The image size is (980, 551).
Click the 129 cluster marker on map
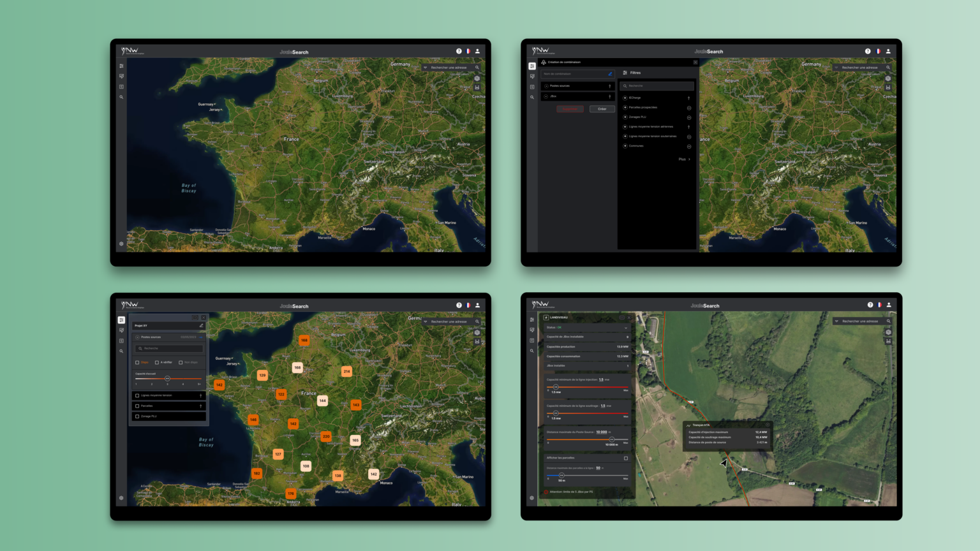coord(262,375)
